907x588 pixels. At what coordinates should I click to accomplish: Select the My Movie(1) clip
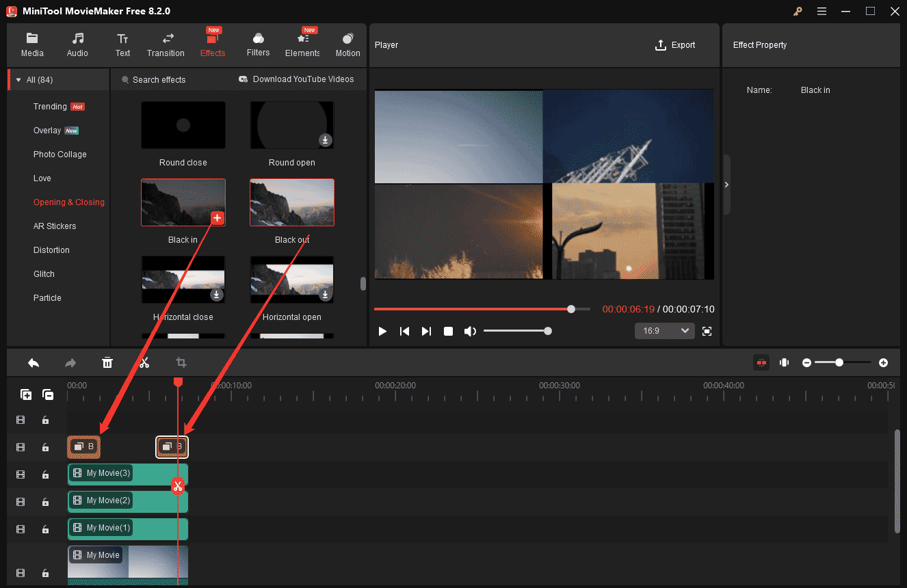pyautogui.click(x=128, y=529)
